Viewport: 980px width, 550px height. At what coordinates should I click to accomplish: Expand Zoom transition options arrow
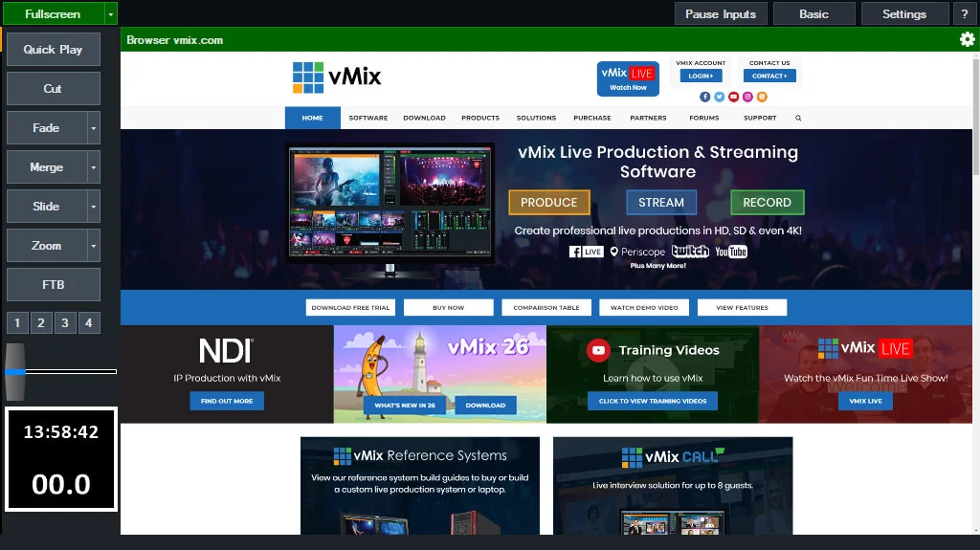(94, 246)
